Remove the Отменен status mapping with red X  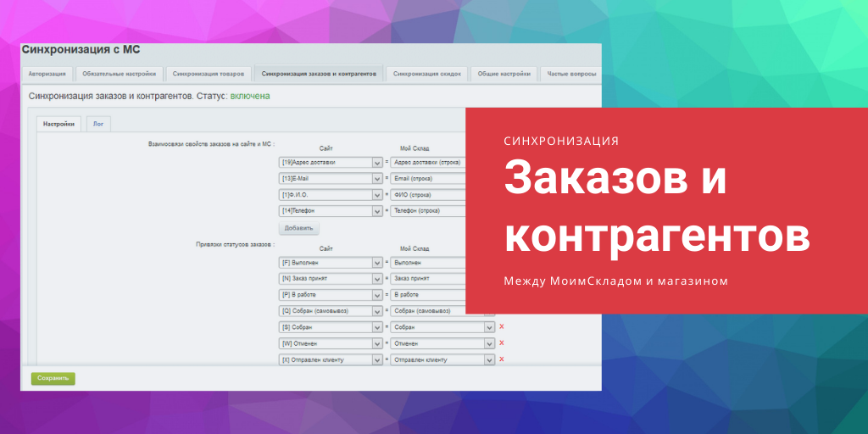501,342
